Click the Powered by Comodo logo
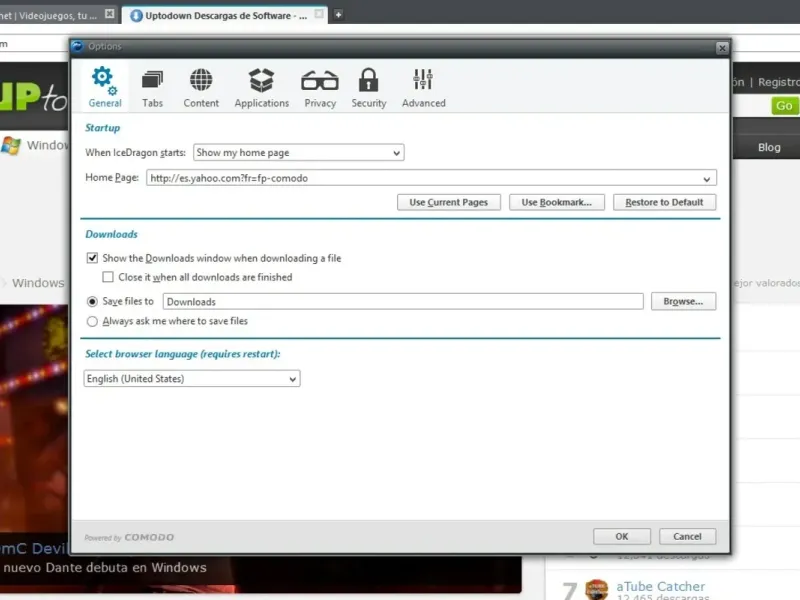This screenshot has width=800, height=600. (129, 537)
